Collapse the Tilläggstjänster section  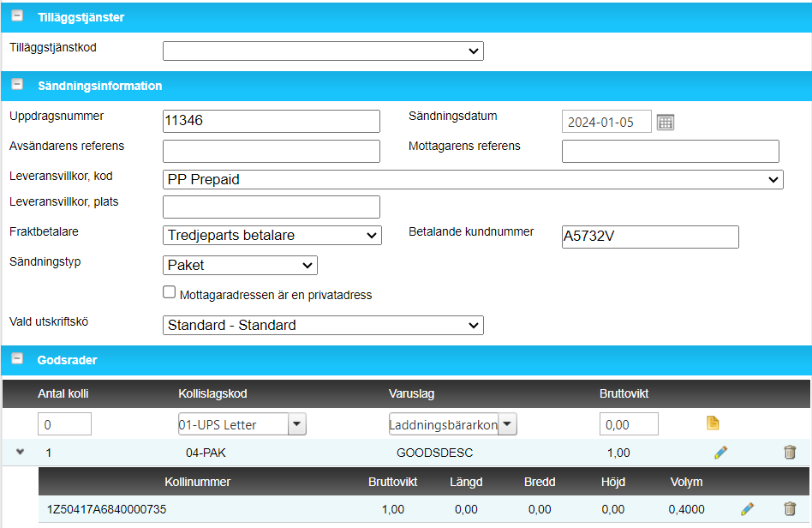(x=16, y=17)
